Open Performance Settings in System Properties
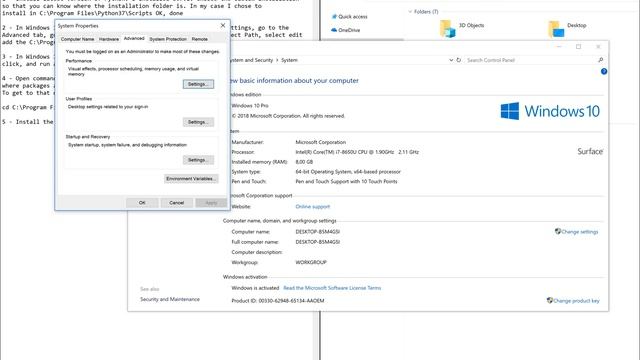Viewport: 640px width, 360px height. click(x=198, y=84)
